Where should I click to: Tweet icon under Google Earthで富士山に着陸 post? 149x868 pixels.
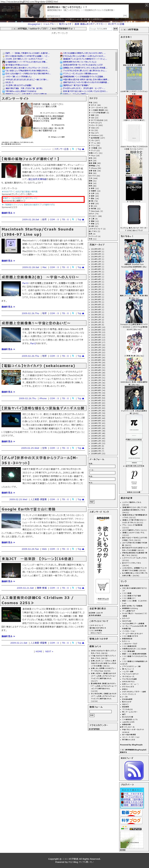coord(73,549)
